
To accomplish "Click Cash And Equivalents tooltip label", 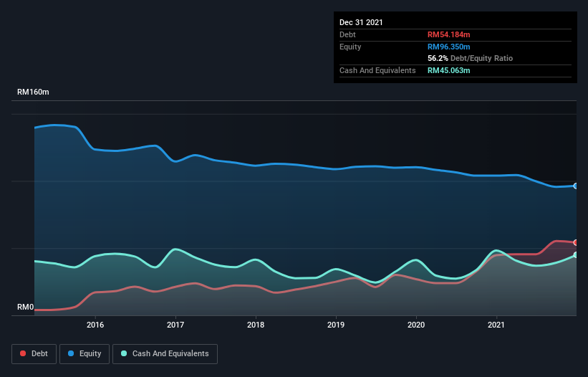I will (377, 70).
